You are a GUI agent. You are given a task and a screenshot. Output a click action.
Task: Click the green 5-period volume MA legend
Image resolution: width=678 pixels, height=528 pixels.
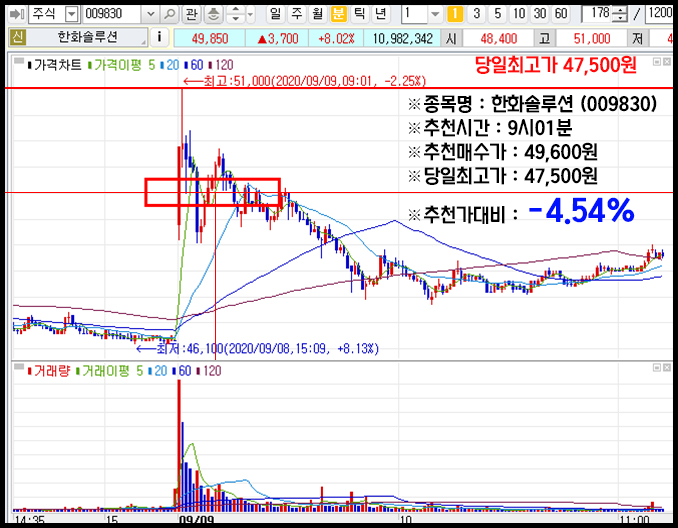point(139,371)
